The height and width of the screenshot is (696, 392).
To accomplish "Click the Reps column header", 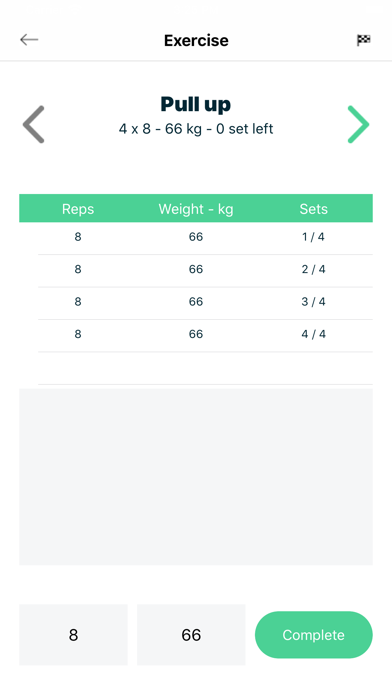I will [78, 209].
